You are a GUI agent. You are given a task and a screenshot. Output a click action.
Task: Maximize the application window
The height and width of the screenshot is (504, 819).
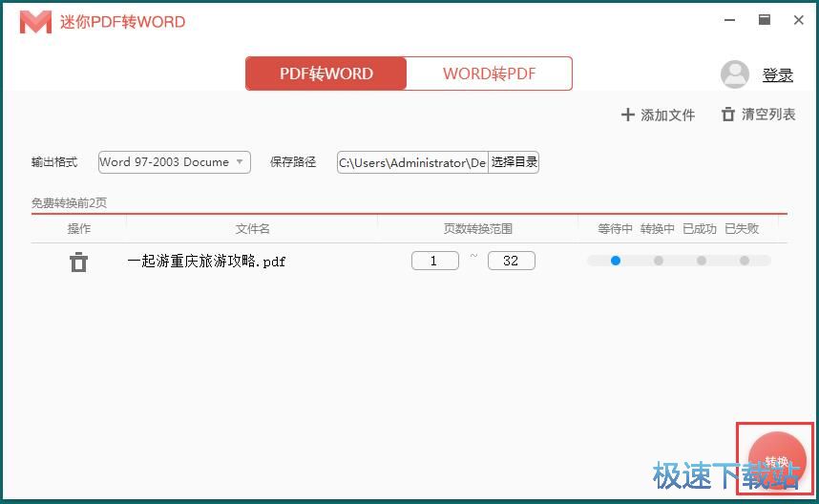765,20
